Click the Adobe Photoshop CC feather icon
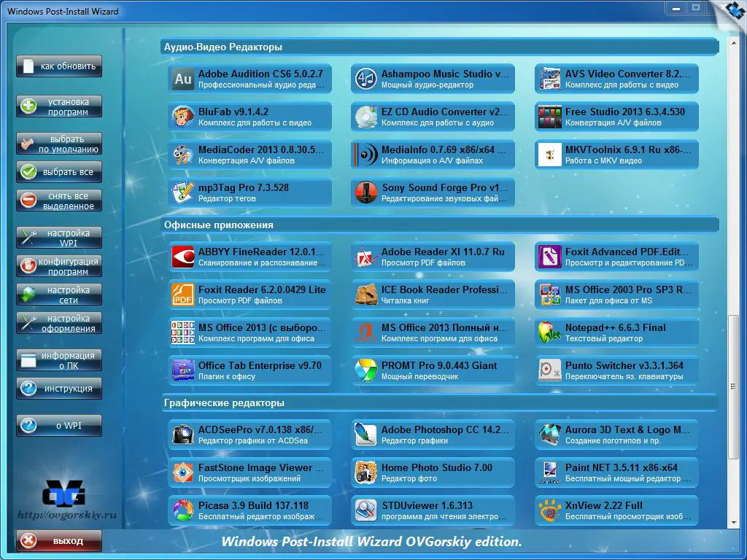Image resolution: width=747 pixels, height=560 pixels. click(x=366, y=435)
